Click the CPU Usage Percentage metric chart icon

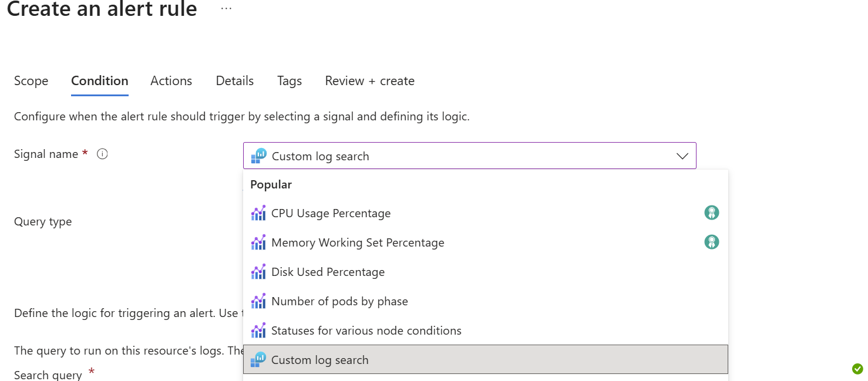pyautogui.click(x=258, y=213)
